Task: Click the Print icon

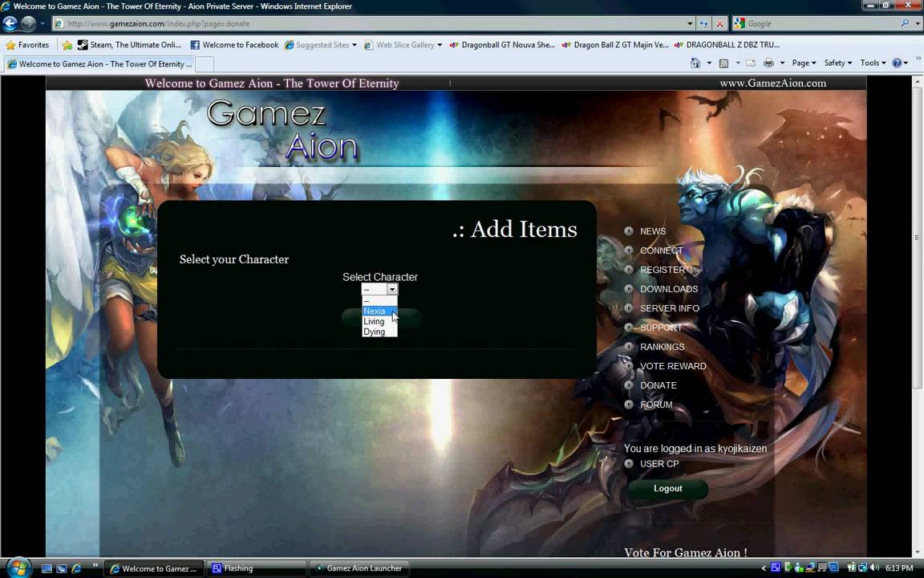Action: (768, 63)
